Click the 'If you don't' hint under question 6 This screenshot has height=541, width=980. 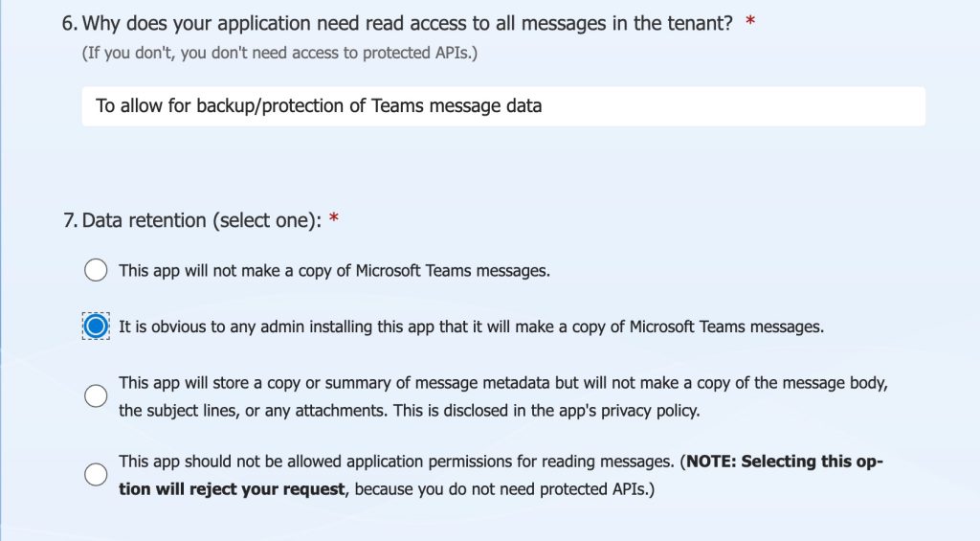[x=279, y=53]
